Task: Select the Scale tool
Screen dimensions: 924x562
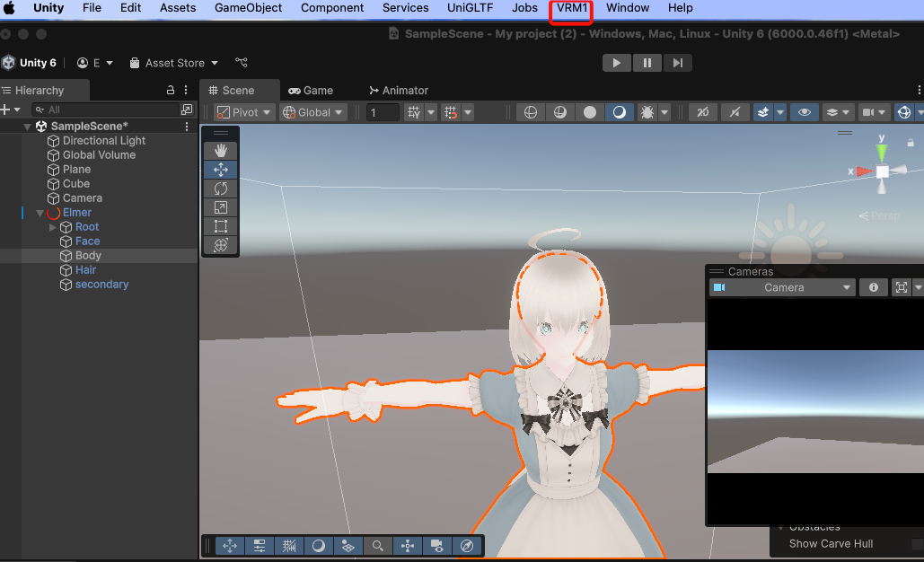Action: pos(221,207)
